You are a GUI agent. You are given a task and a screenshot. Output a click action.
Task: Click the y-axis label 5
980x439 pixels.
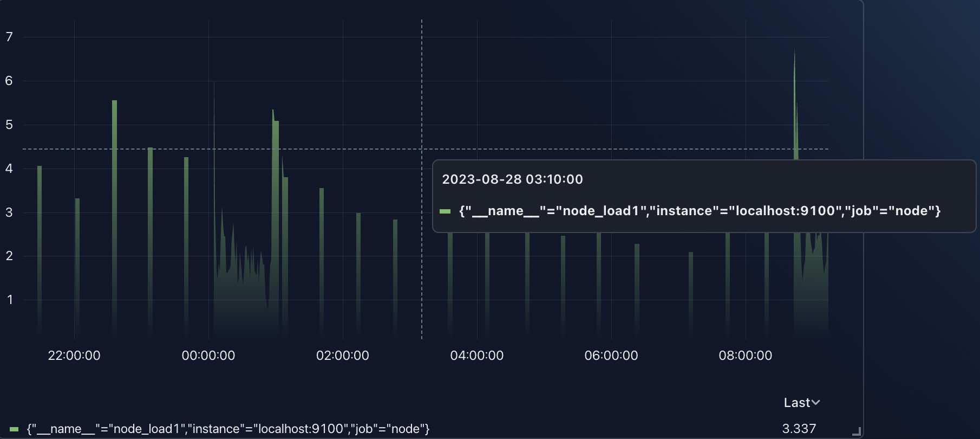click(x=9, y=125)
